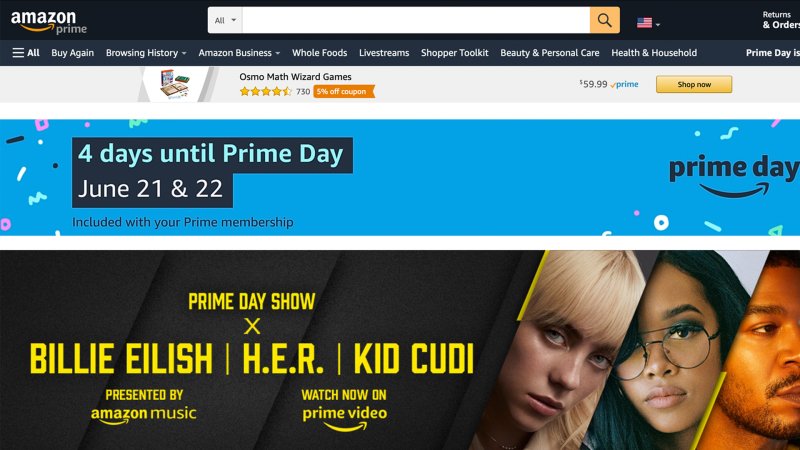Click the Prime Day logo in blue banner
This screenshot has height=450, width=800.
(x=734, y=176)
